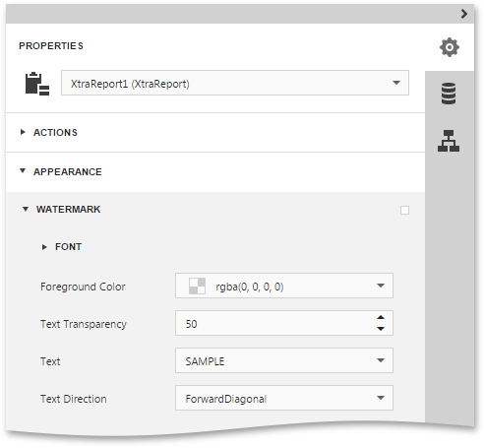
Task: Open the Foreground Color dropdown arrow
Action: (x=381, y=286)
